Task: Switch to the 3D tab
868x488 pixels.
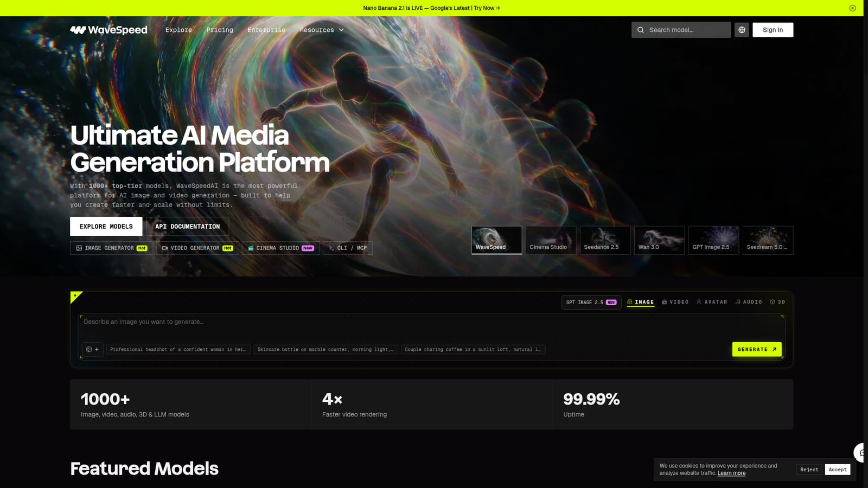Action: [777, 302]
